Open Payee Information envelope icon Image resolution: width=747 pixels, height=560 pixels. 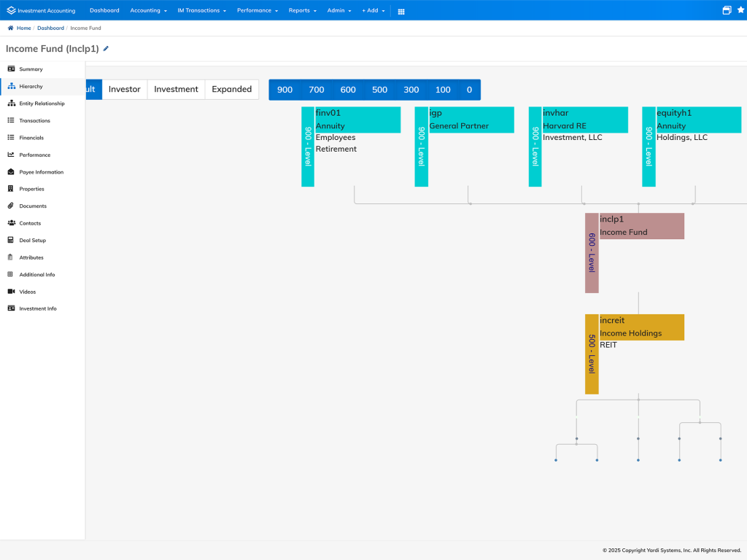coord(11,172)
